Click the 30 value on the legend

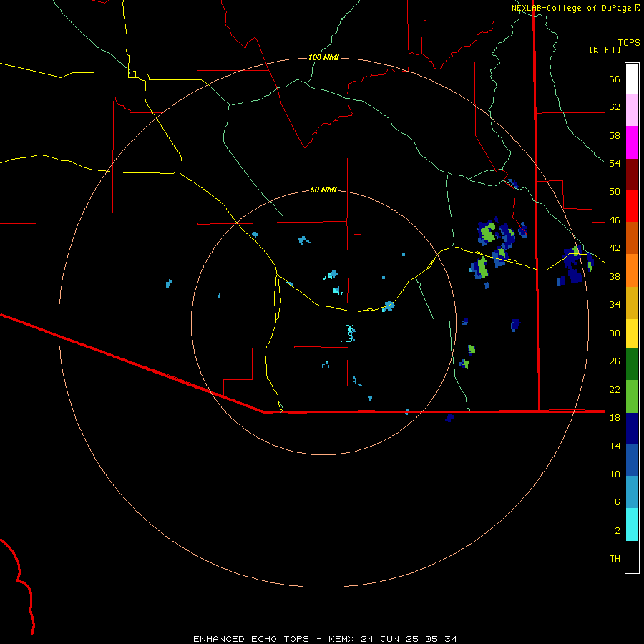click(615, 333)
